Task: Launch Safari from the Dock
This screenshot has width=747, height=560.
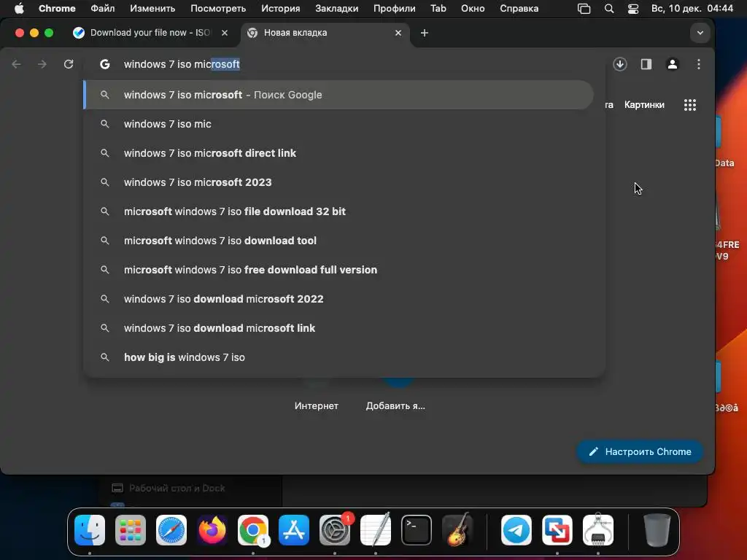Action: click(171, 530)
